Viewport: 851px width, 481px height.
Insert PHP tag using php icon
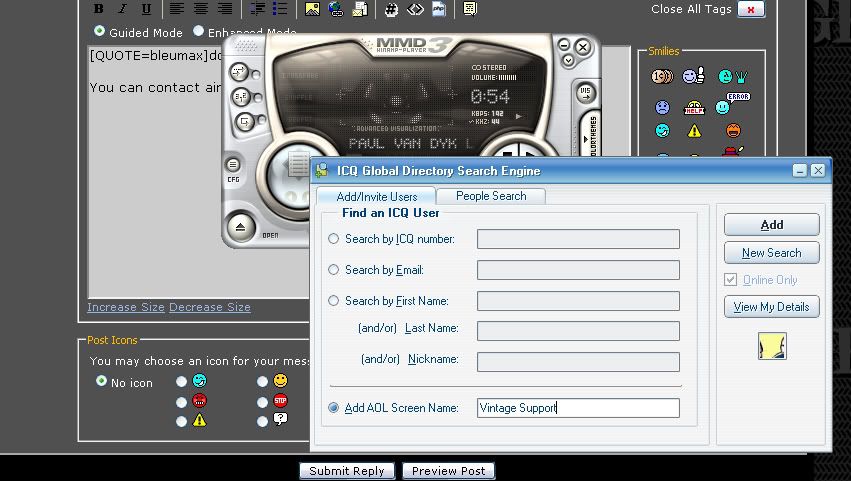(439, 9)
